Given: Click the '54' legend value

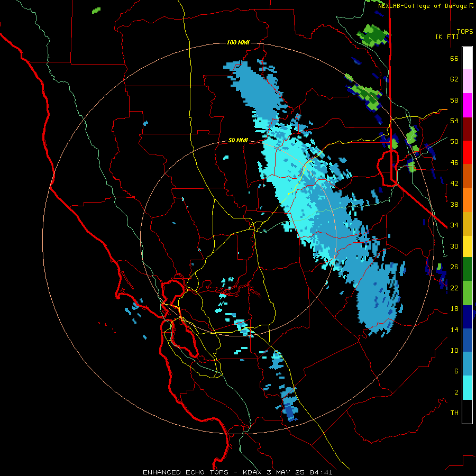Looking at the screenshot, I should (x=454, y=121).
